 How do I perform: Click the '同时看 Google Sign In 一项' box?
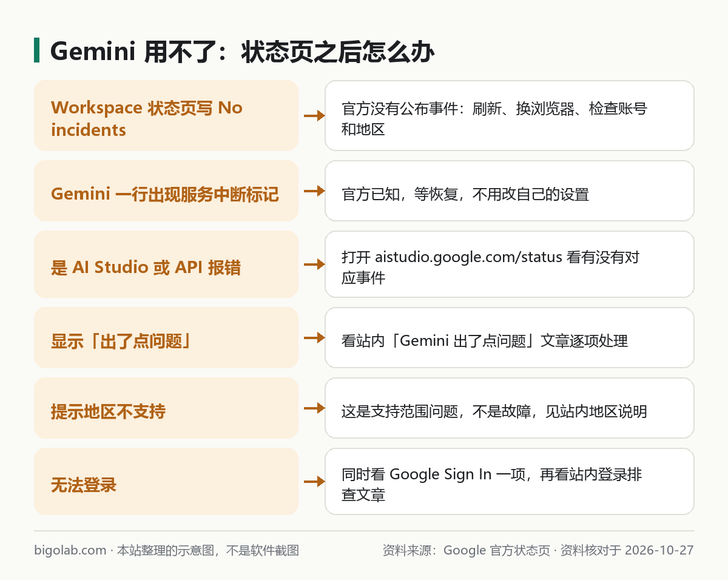510,482
